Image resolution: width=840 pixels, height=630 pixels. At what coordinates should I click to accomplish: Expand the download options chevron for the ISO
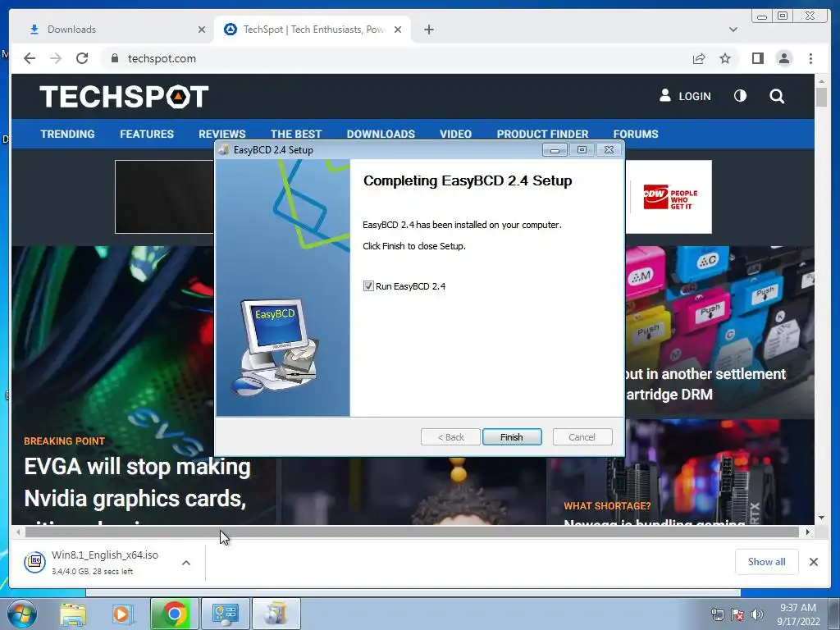[186, 563]
